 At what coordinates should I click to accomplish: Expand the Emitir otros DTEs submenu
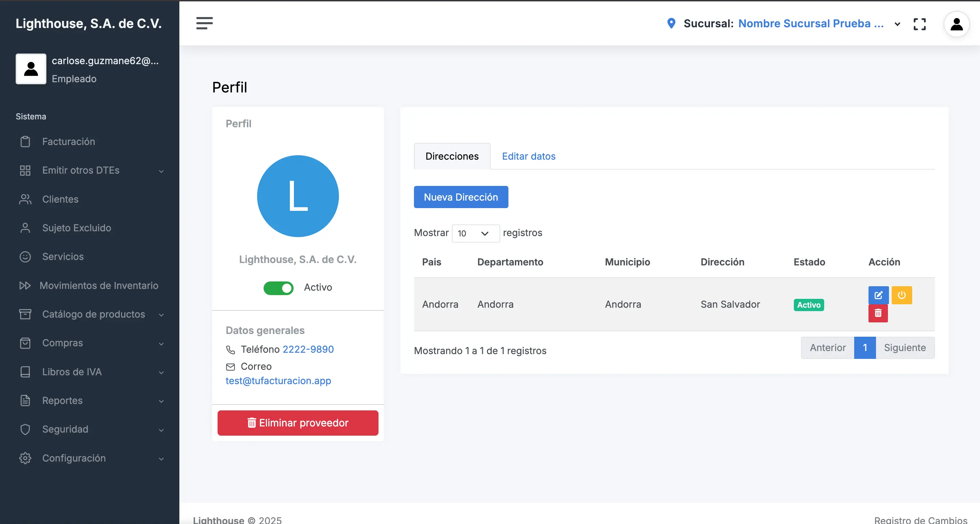click(x=161, y=171)
